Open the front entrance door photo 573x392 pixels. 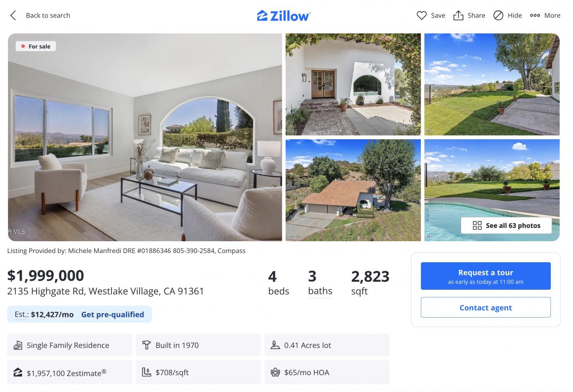coord(353,84)
